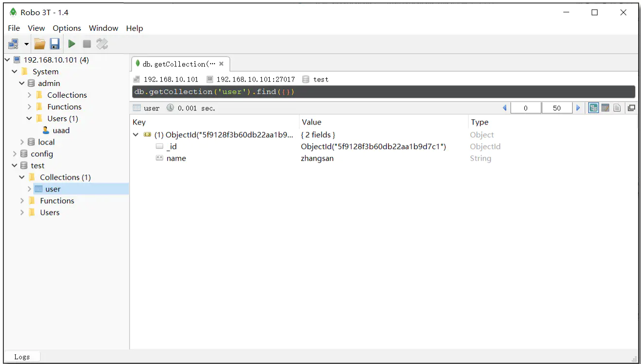Expand the test Users folder
This screenshot has width=641, height=364.
22,212
